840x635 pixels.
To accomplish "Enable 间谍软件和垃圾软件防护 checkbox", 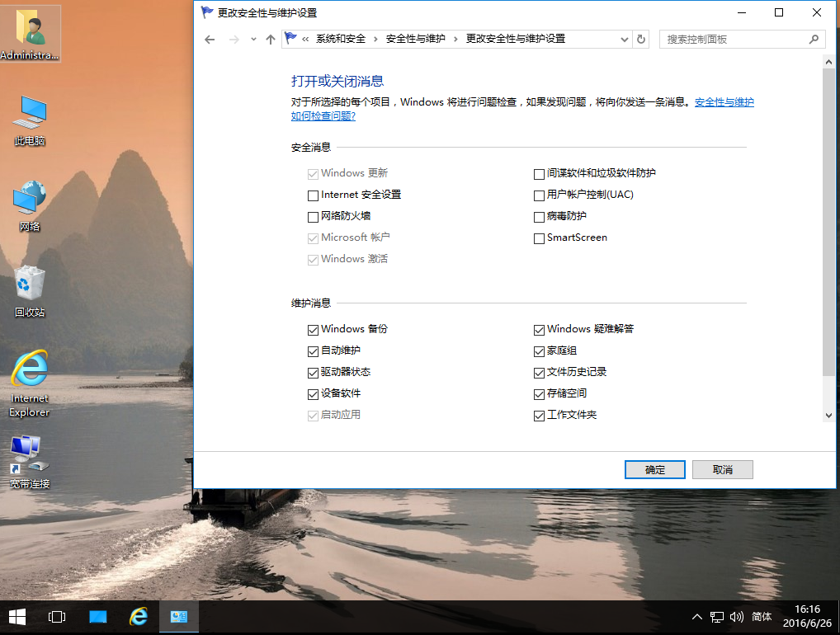I will (x=540, y=174).
